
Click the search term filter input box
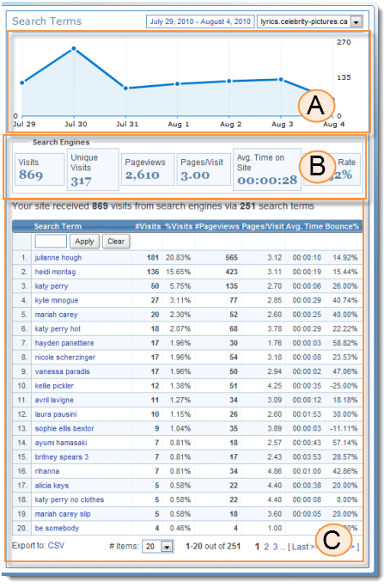pyautogui.click(x=51, y=241)
